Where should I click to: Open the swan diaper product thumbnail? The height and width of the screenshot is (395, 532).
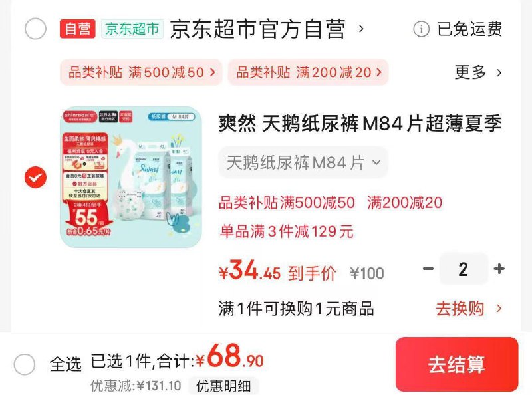(x=131, y=177)
